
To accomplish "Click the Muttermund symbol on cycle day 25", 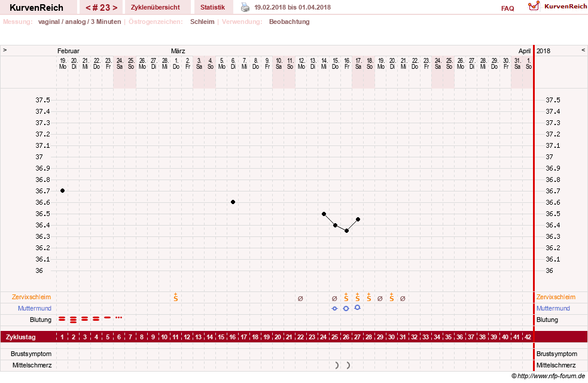I will tap(334, 308).
